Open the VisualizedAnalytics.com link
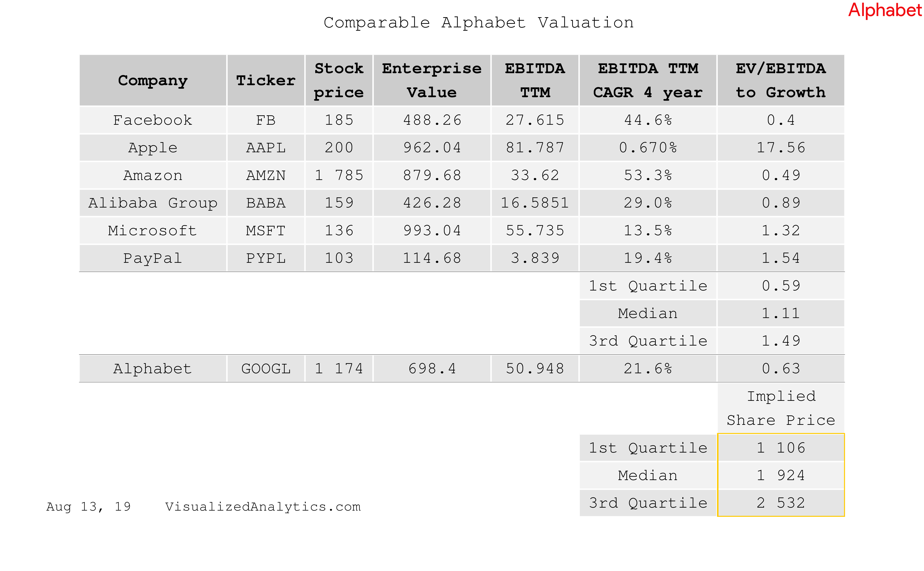 263,507
